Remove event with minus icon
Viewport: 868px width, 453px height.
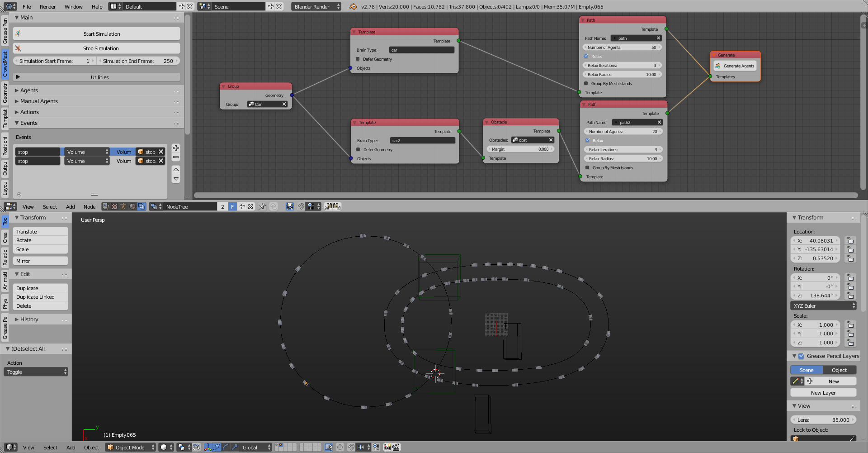tap(176, 157)
